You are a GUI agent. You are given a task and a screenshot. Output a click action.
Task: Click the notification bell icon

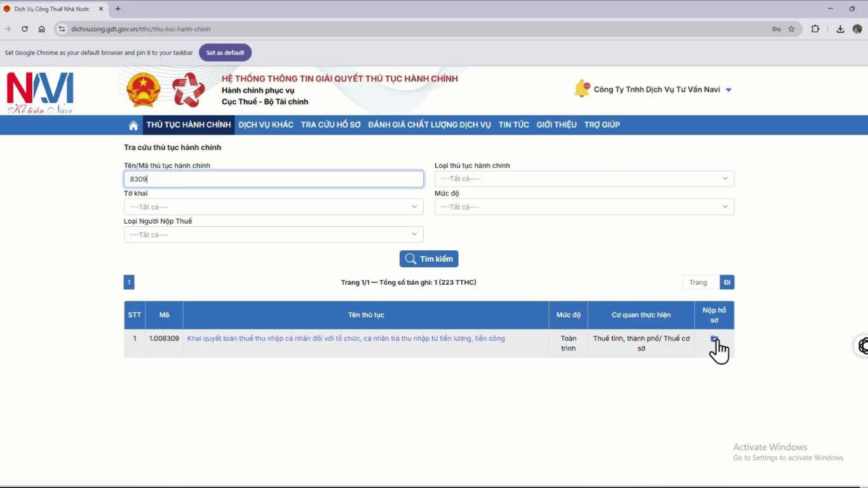(x=581, y=89)
